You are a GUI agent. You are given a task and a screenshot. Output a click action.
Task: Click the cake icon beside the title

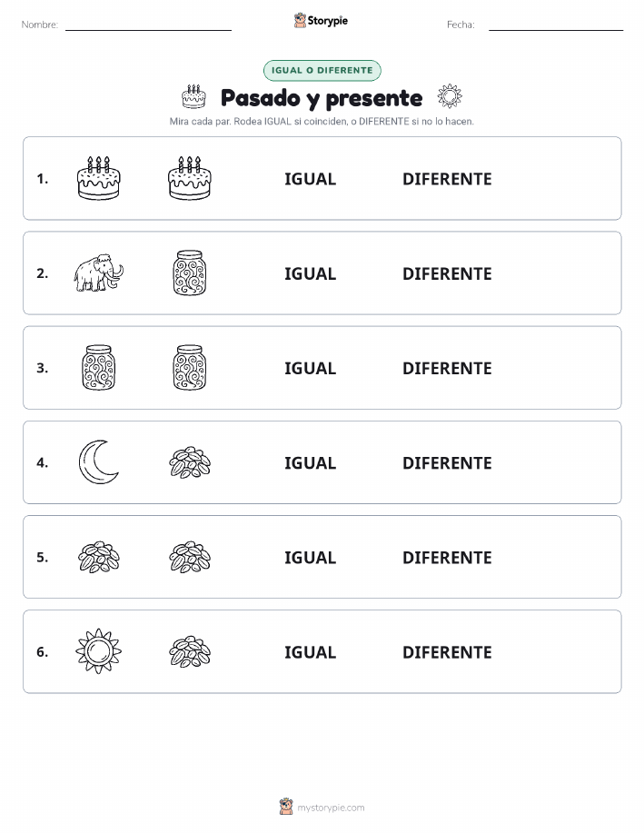point(193,96)
